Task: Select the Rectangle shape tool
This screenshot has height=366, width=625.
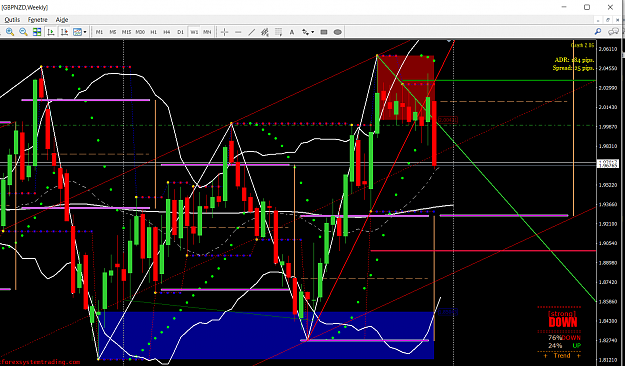Action: tap(324, 32)
